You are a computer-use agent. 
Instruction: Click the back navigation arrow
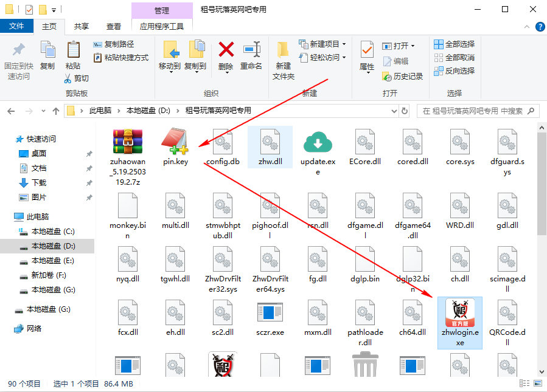[11, 111]
